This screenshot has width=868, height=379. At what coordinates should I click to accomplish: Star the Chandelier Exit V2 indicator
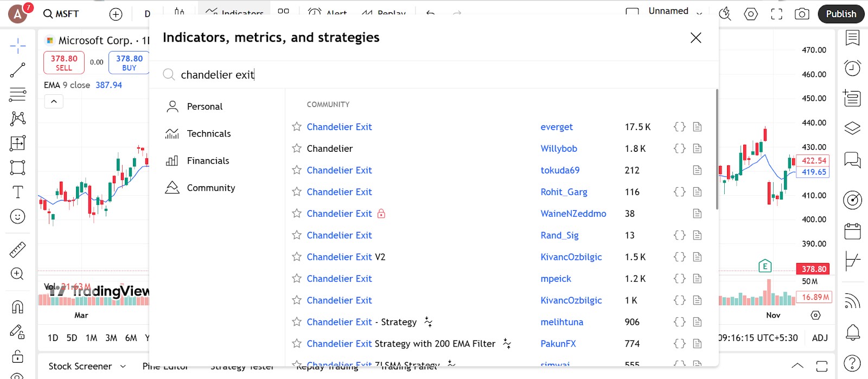[x=297, y=257]
